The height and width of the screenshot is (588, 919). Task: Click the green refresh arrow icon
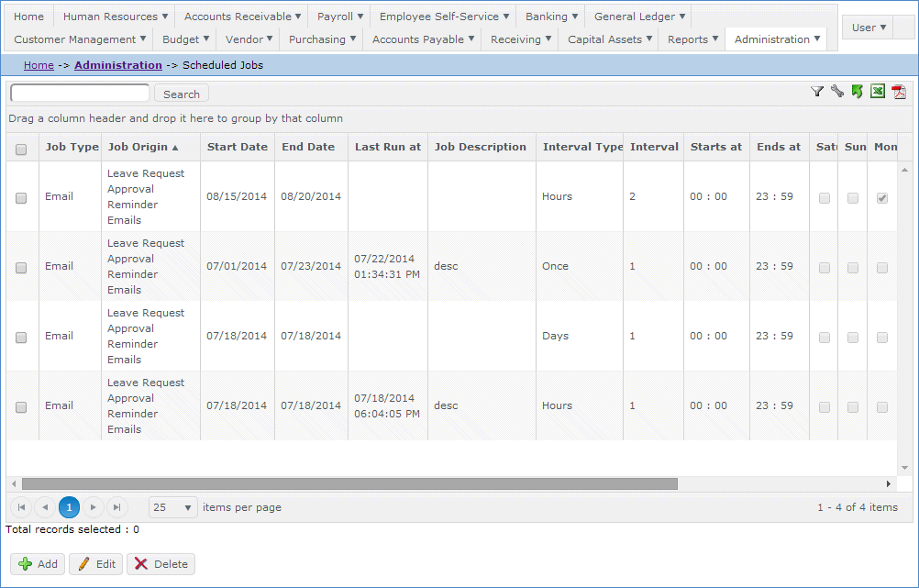coord(857,92)
